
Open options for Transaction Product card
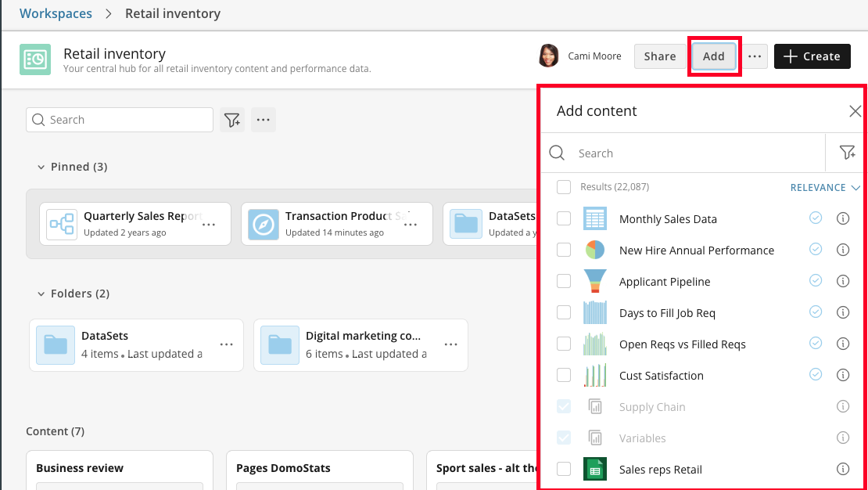(411, 225)
